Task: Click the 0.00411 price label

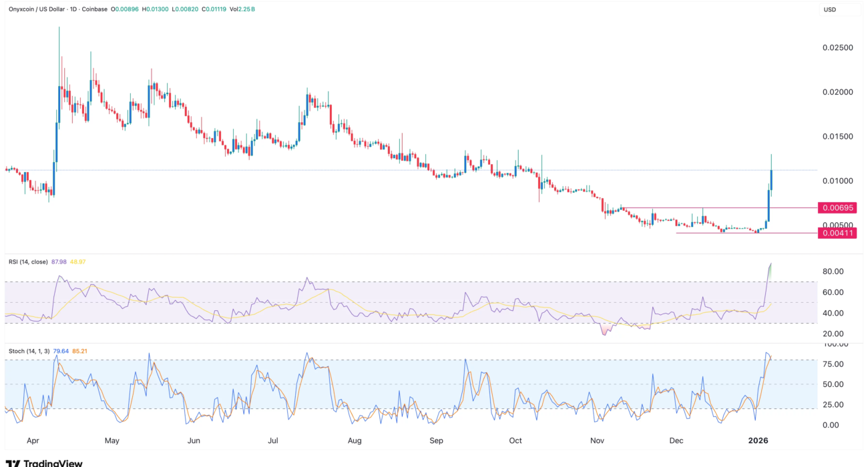Action: (839, 233)
